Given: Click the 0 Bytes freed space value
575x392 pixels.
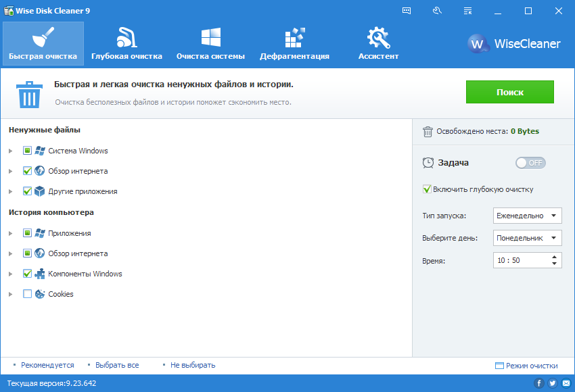Looking at the screenshot, I should [x=525, y=131].
